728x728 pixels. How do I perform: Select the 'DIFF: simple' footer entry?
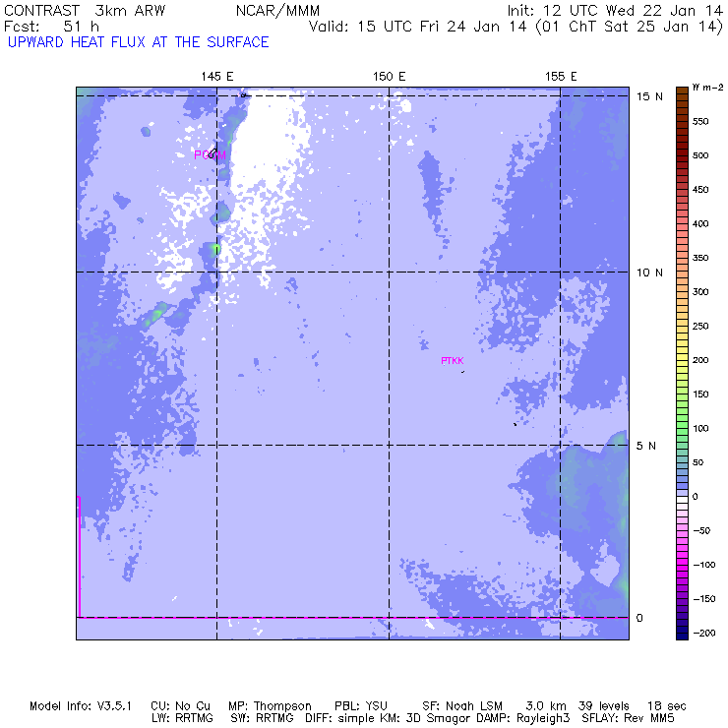pos(340,718)
